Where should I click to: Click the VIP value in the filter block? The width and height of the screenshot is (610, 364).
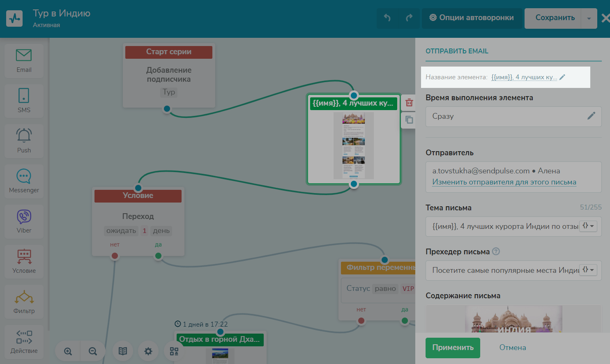[408, 288]
